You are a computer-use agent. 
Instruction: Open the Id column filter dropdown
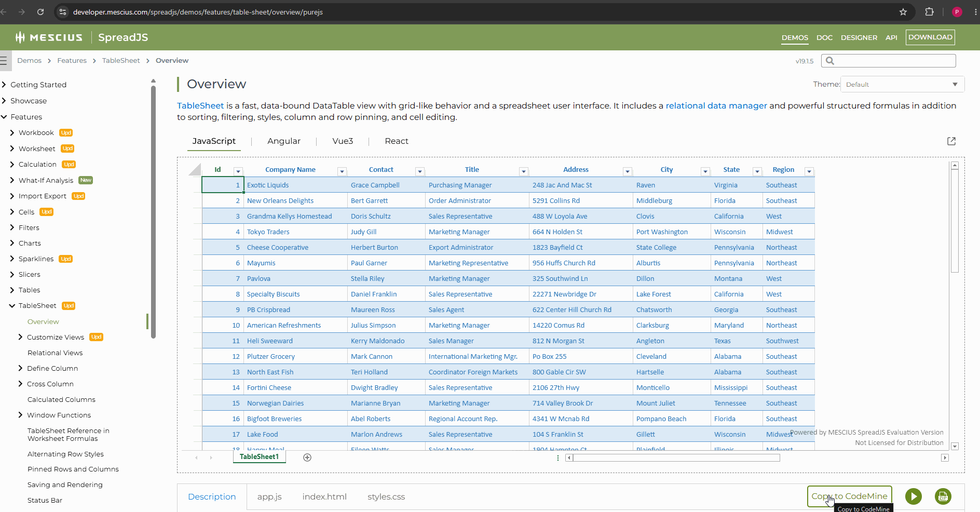coord(238,171)
